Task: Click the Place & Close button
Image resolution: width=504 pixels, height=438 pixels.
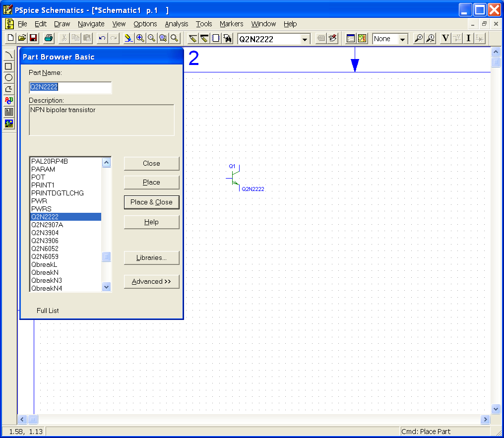Action: (151, 202)
